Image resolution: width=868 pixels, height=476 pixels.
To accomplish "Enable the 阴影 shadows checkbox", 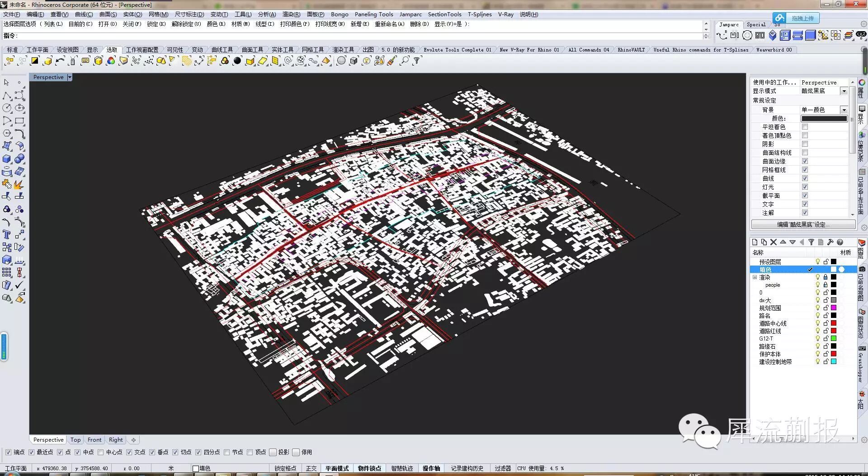I will pos(805,144).
